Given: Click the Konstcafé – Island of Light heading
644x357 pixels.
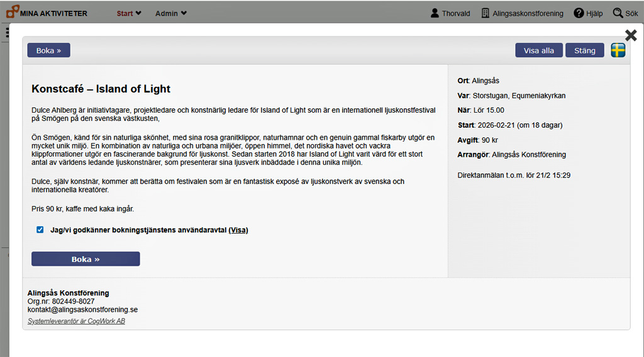Looking at the screenshot, I should pyautogui.click(x=101, y=89).
